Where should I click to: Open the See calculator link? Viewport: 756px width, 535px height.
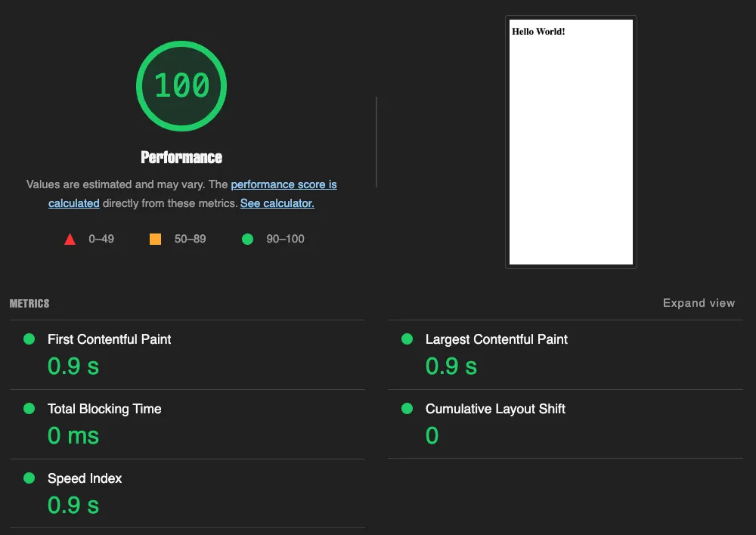click(277, 203)
